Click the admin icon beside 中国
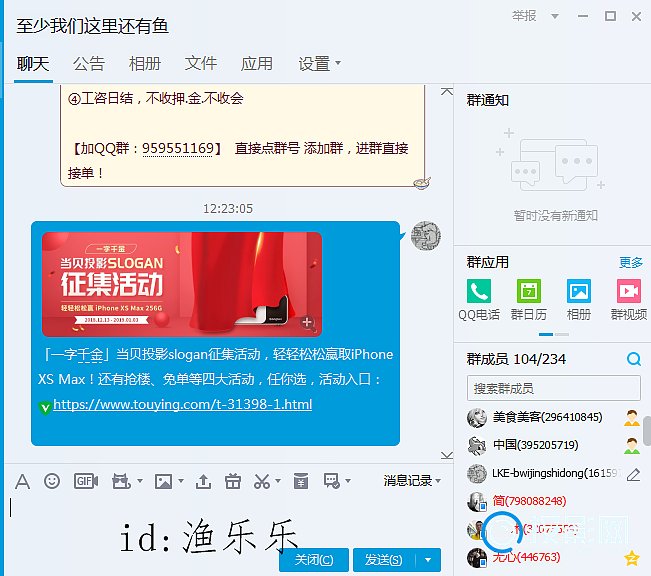Image resolution: width=651 pixels, height=576 pixels. 632,446
